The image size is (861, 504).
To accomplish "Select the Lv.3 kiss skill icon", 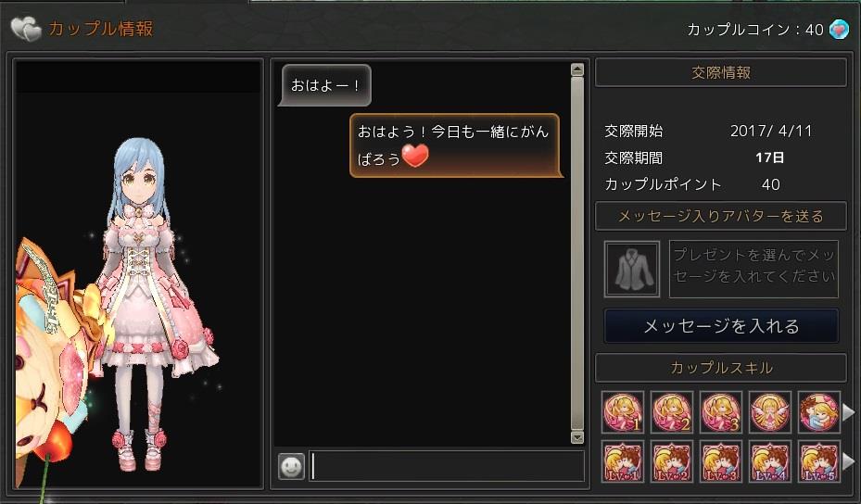I will (x=721, y=461).
